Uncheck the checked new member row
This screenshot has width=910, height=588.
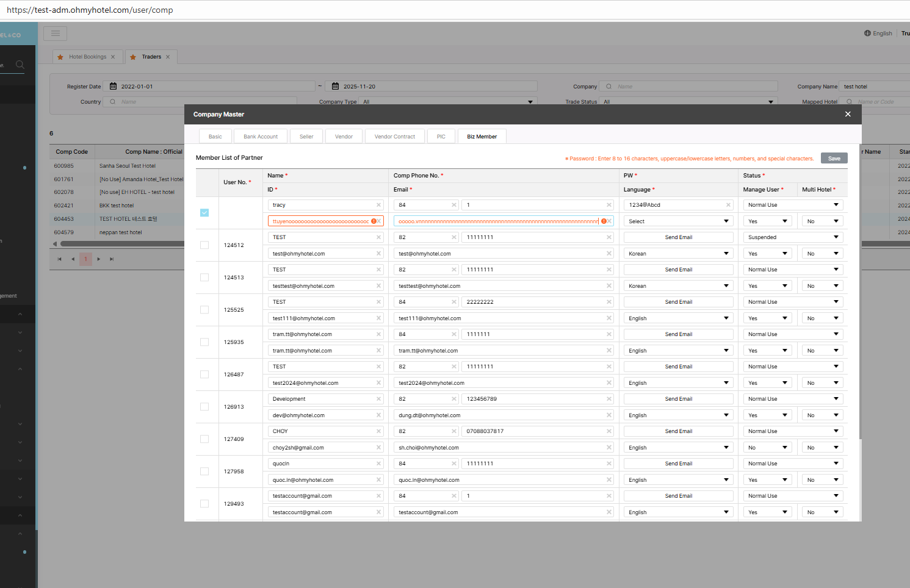[204, 213]
